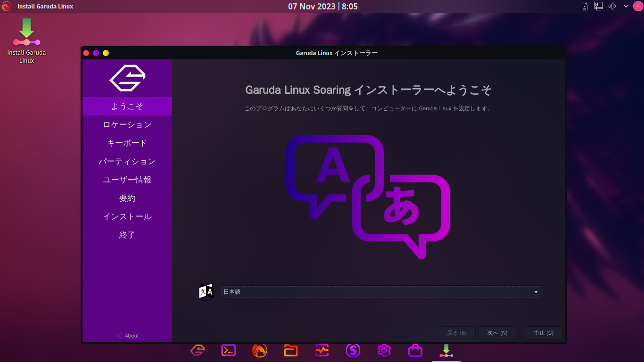The image size is (644, 362).
Task: Launch the S-shaped app in dock
Action: point(353,350)
